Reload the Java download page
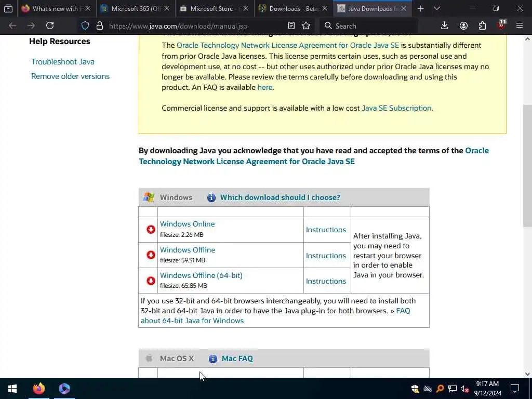The height and width of the screenshot is (399, 532). click(50, 25)
